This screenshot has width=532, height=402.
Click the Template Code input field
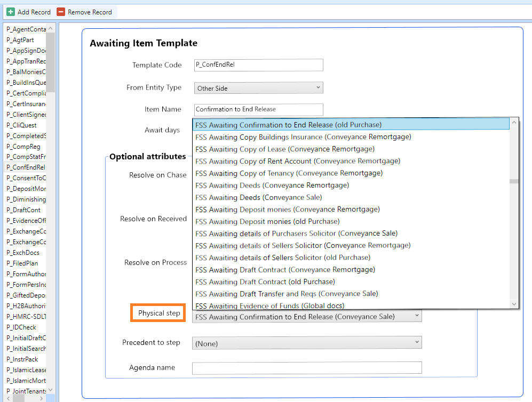point(259,65)
